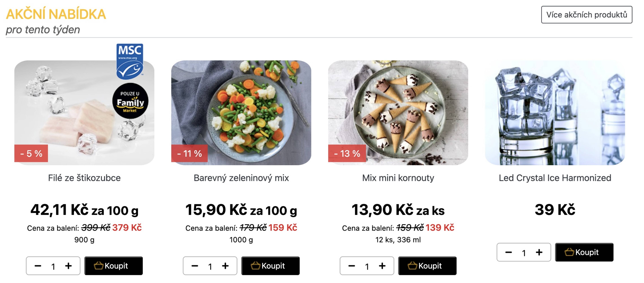
Task: Click the Pouze u Family Market badge
Action: (x=130, y=101)
